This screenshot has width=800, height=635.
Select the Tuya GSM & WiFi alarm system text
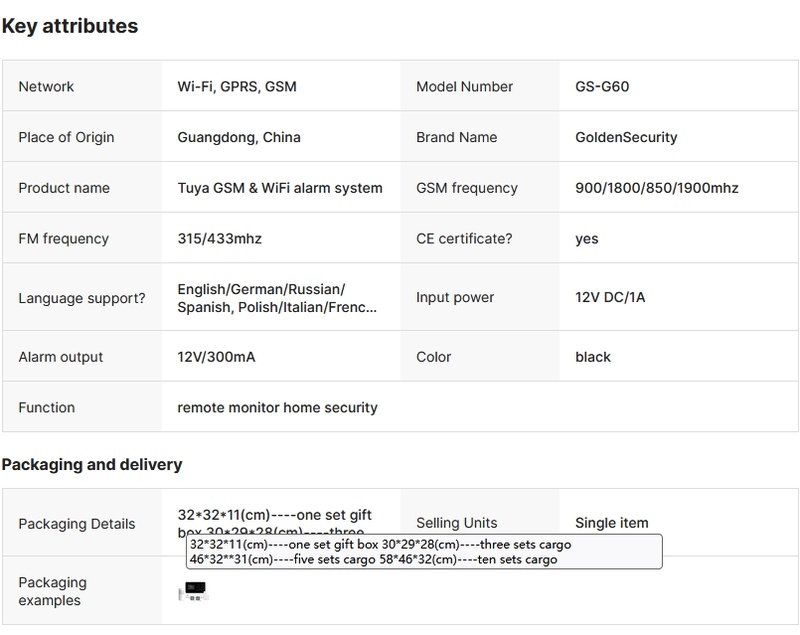click(280, 188)
